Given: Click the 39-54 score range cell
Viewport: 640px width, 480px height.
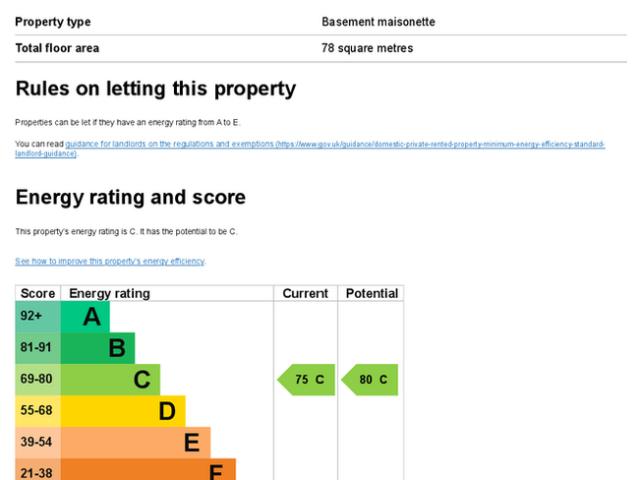Looking at the screenshot, I should (38, 443).
